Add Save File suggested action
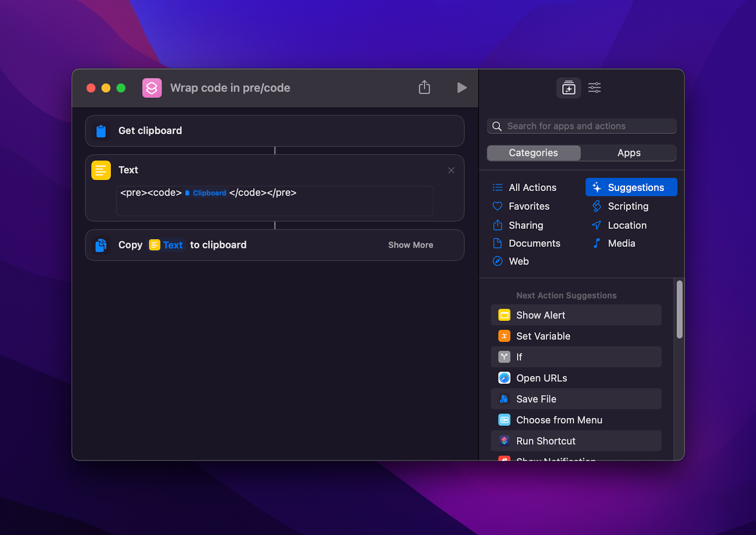Image resolution: width=756 pixels, height=535 pixels. click(576, 399)
